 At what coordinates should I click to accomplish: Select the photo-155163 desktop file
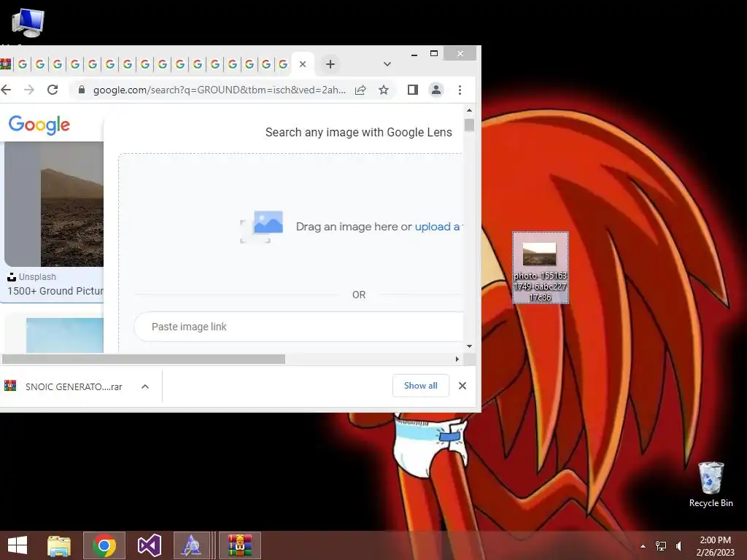coord(541,268)
